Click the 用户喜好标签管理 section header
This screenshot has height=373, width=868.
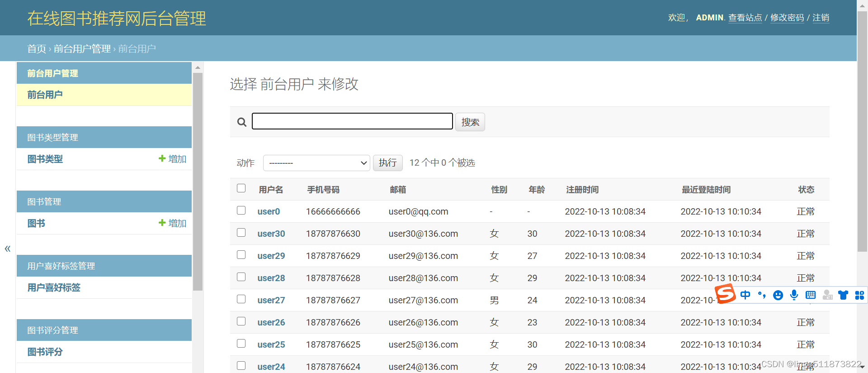point(61,266)
